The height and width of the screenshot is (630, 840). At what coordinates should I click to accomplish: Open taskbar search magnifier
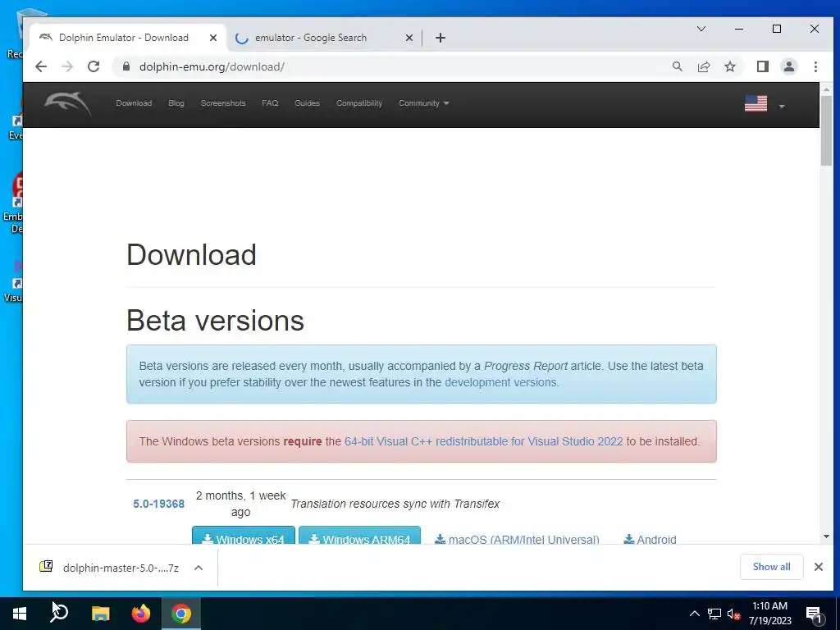coord(59,614)
